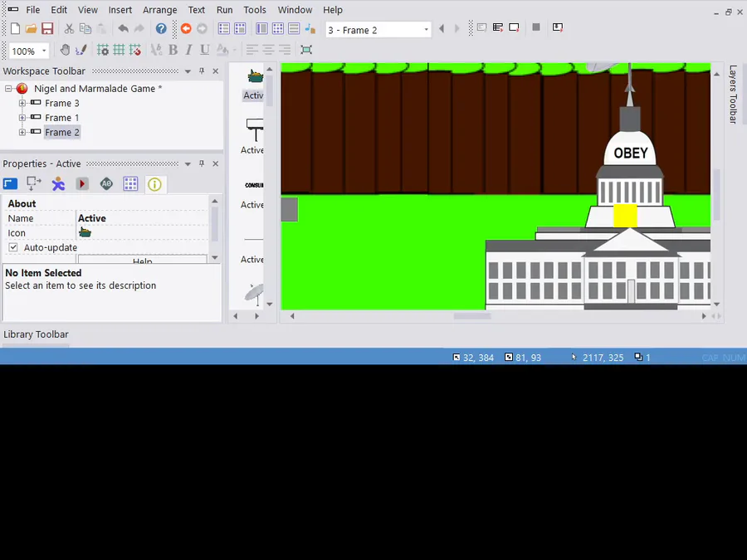Click the Copy icon

85,28
